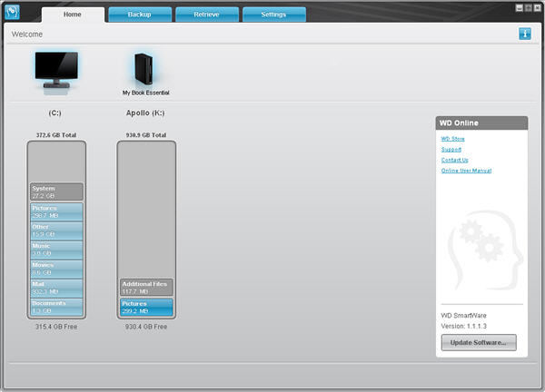Click the WD SmartWare logo icon
The image size is (545, 392).
click(12, 12)
